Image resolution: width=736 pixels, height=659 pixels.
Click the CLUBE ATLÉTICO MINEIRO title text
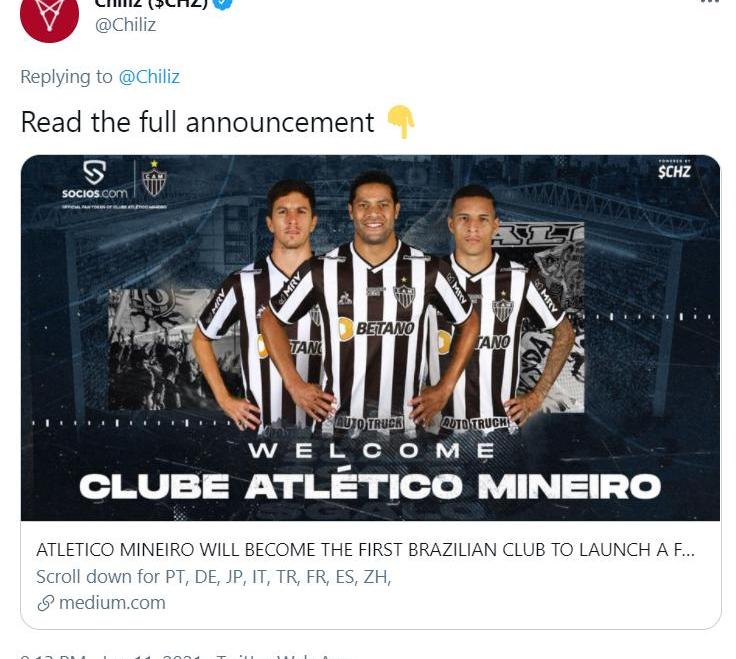pyautogui.click(x=370, y=486)
